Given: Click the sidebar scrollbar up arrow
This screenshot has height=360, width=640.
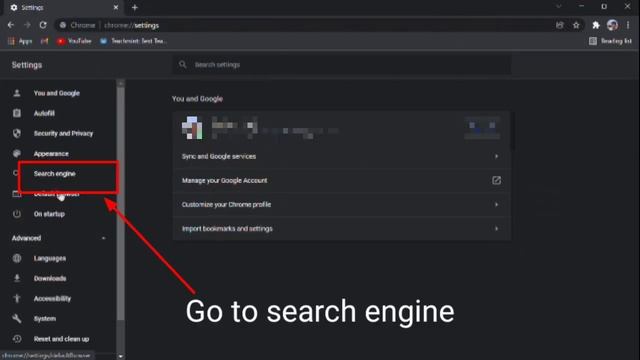Looking at the screenshot, I should 120,83.
